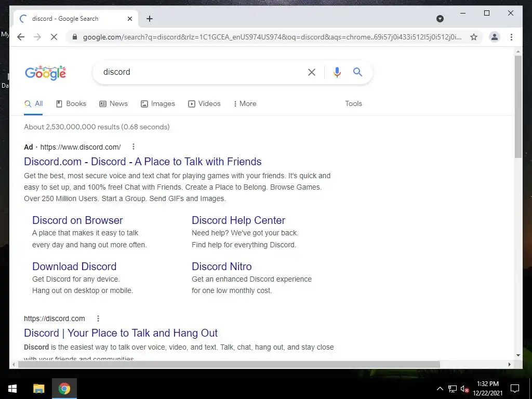Show hidden system tray icons
Viewport: 532px width, 399px height.
[440, 389]
